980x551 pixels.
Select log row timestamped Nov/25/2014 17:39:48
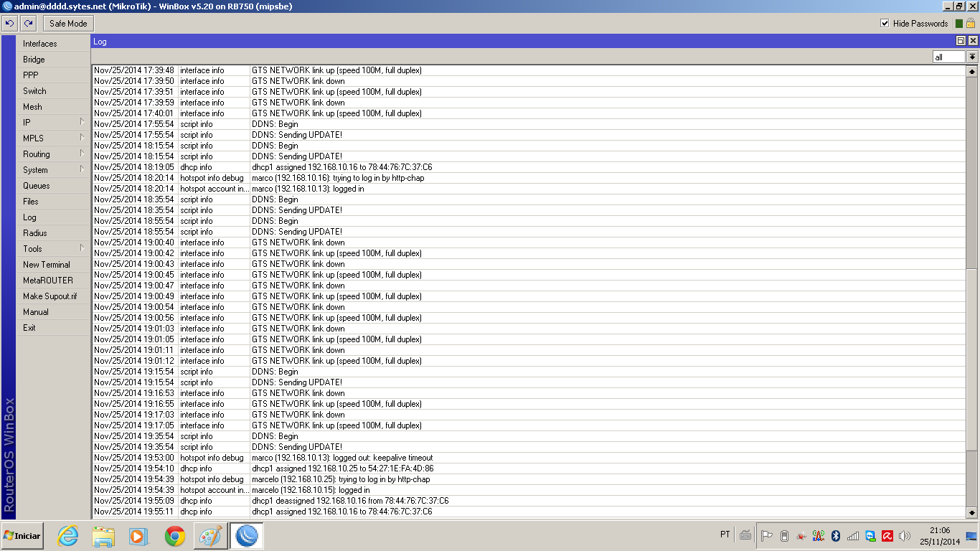(x=529, y=70)
